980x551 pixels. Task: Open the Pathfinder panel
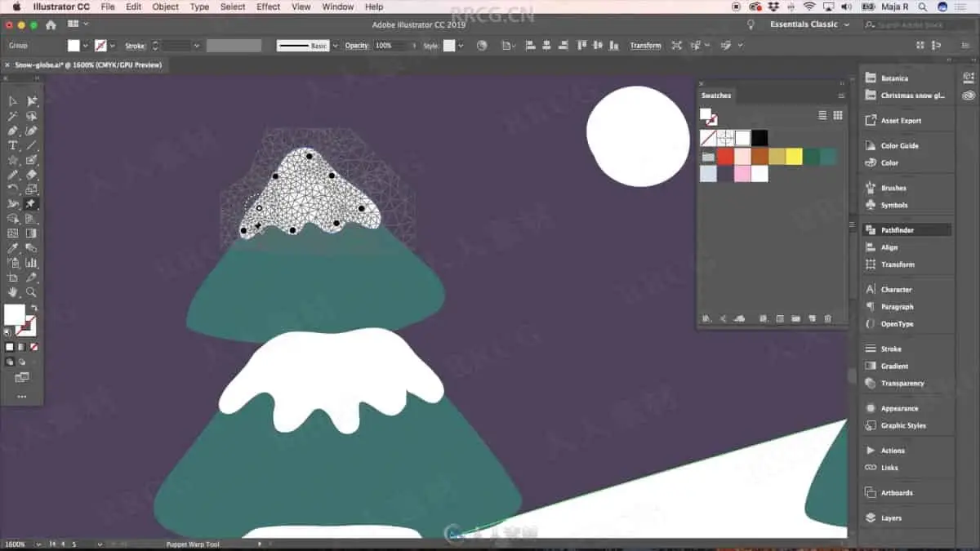[x=906, y=230]
